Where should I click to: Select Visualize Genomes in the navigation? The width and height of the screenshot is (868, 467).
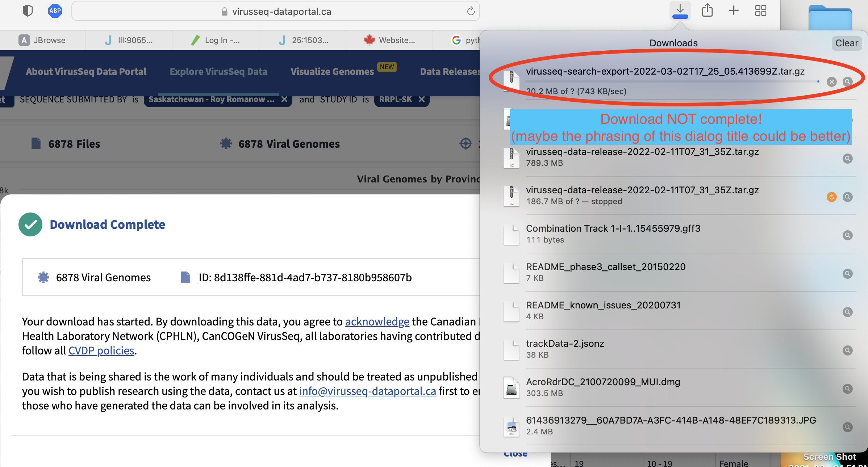tap(332, 71)
